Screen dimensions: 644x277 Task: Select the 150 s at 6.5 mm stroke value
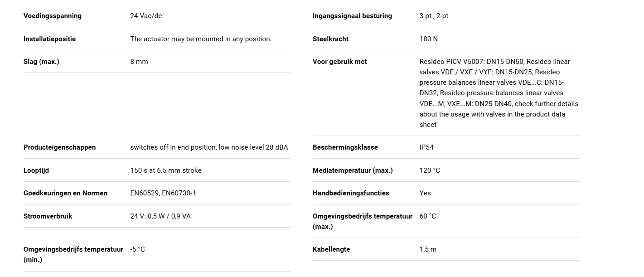tap(166, 170)
